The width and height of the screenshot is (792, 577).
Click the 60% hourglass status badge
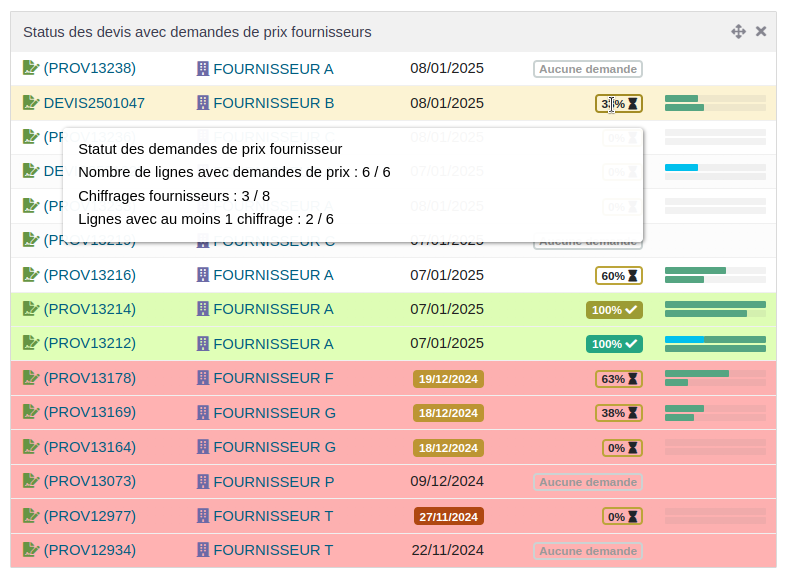(619, 276)
